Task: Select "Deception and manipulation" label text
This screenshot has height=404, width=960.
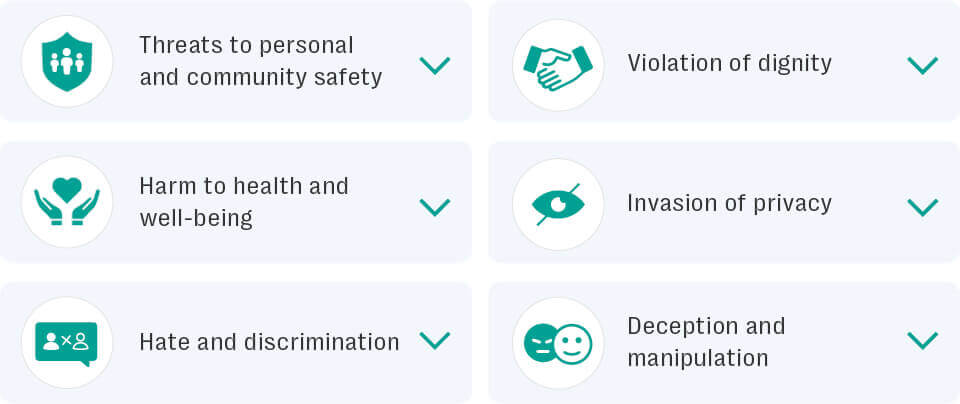Action: (x=706, y=342)
